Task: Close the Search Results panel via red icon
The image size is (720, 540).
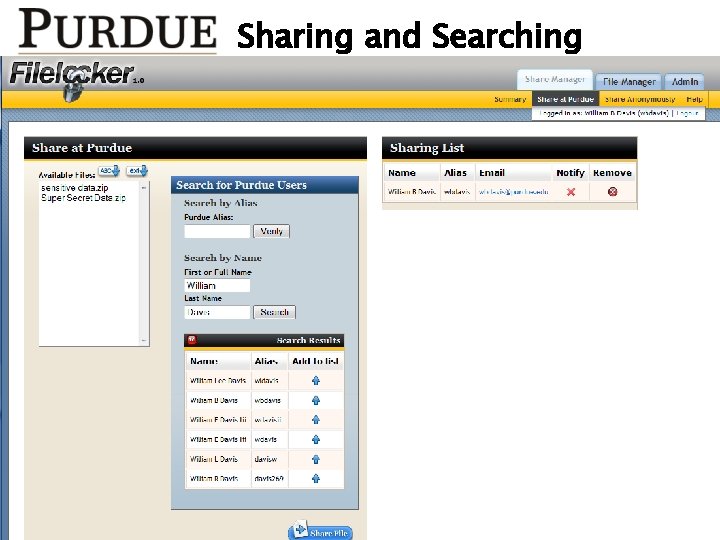Action: coord(191,340)
